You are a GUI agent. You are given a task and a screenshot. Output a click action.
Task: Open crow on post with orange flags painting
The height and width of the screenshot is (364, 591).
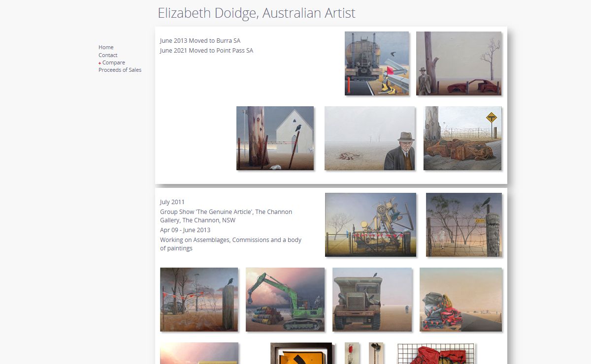[199, 300]
